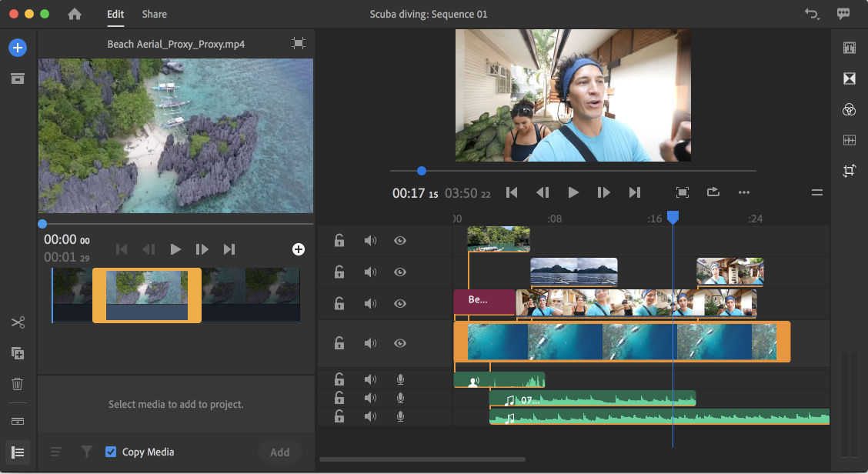Uncheck the Copy Media checkbox
This screenshot has height=474, width=868.
[111, 452]
